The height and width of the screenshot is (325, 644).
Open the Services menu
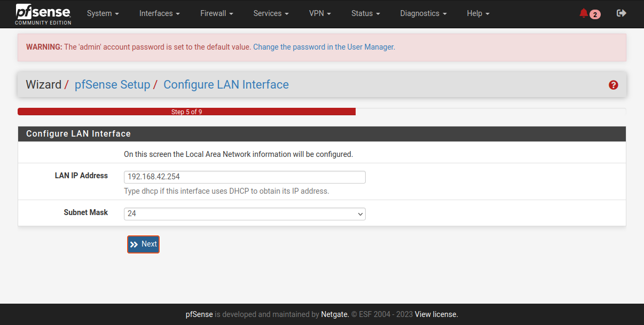[x=271, y=13]
